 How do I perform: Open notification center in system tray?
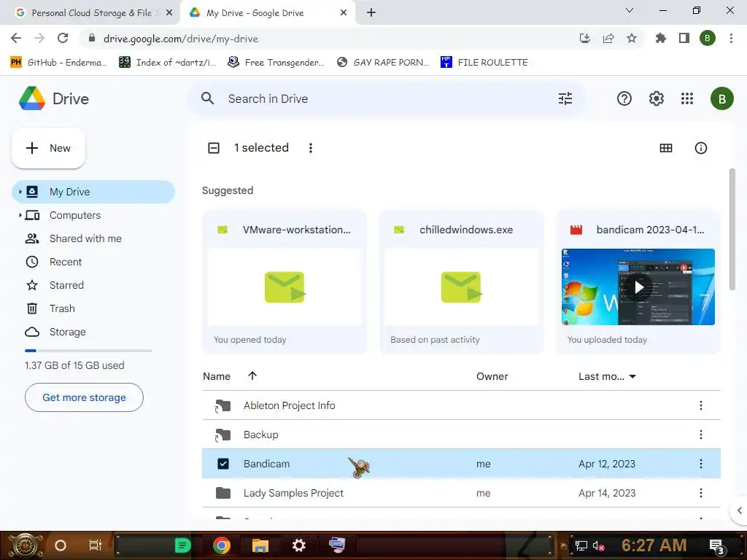pos(716,546)
